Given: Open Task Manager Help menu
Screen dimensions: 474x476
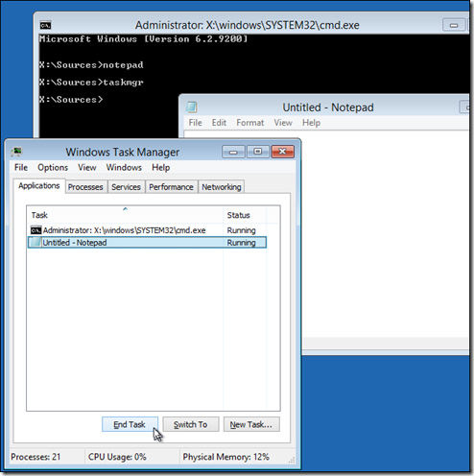Looking at the screenshot, I should [x=160, y=167].
